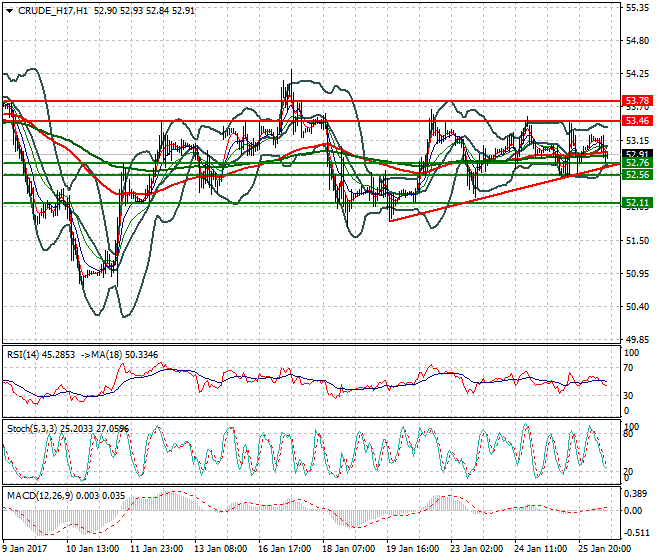Select the 52.76 green support price label
Viewport: 660px width, 560px height.
(x=637, y=163)
